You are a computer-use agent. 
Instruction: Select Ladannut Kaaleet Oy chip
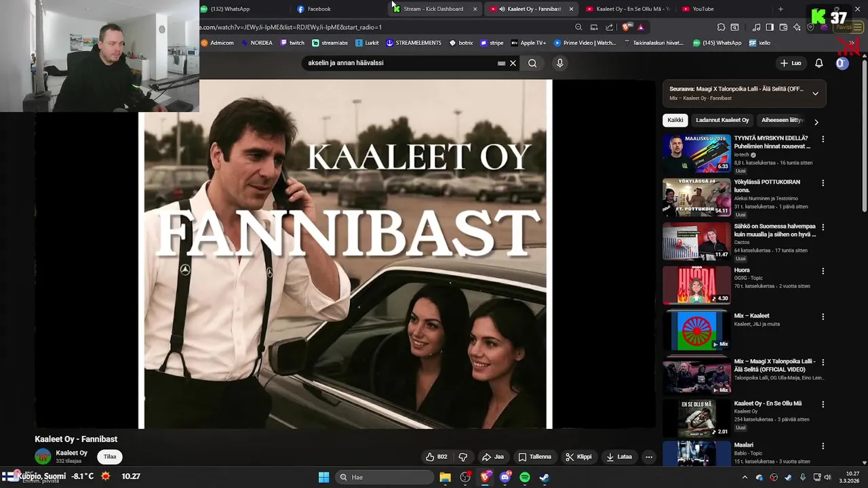pos(722,120)
